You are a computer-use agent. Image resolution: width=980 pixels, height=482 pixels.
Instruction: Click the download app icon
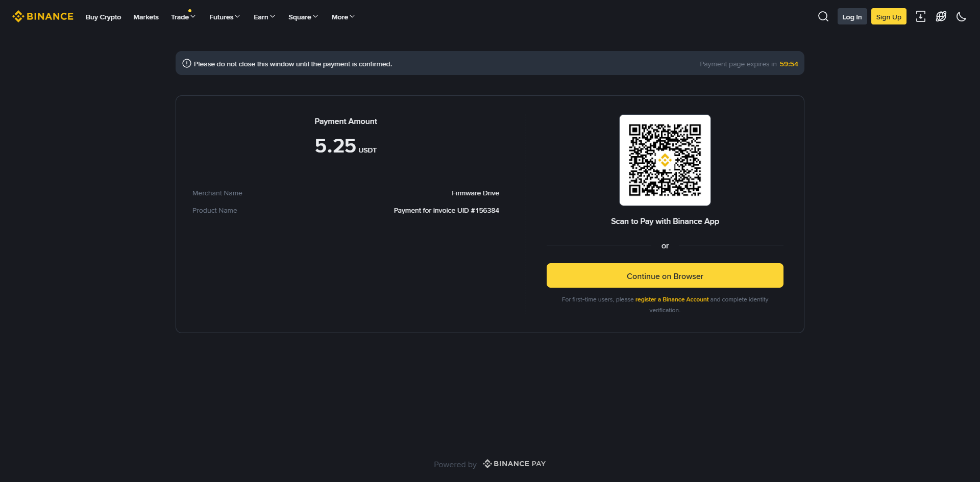click(920, 17)
